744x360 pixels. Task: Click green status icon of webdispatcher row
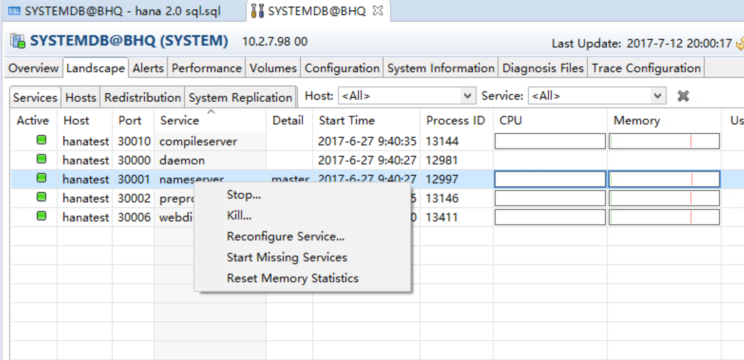click(x=42, y=216)
